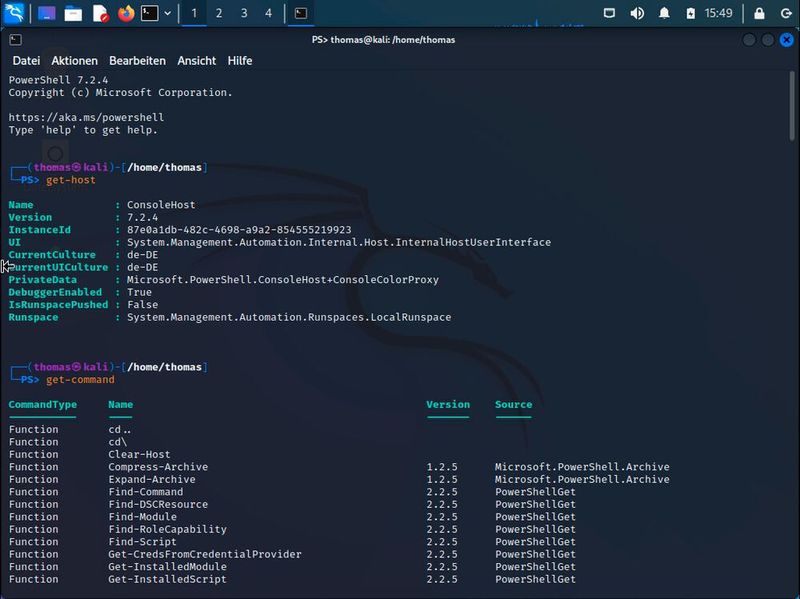Screen dimensions: 800x599
Task: Click the blocked-document icon in the taskbar
Action: (x=100, y=13)
